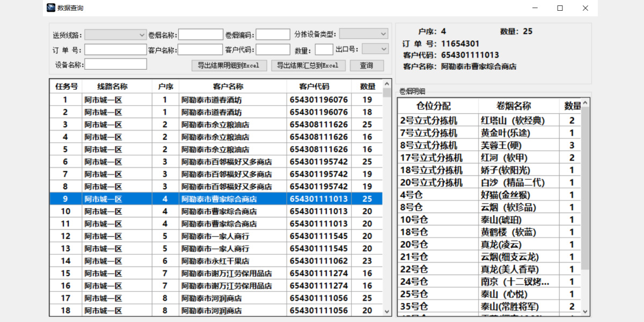The width and height of the screenshot is (644, 322).
Task: Click the 客户代码 input field
Action: click(273, 50)
